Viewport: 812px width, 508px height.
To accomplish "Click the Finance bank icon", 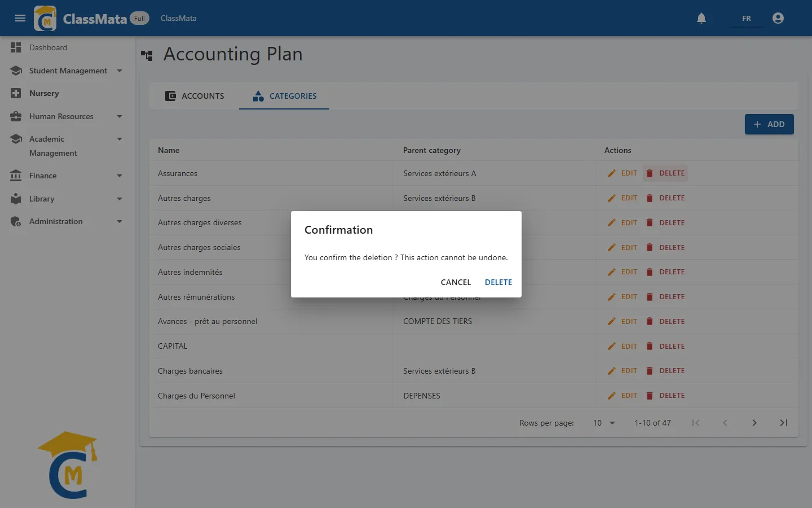I will click(x=16, y=176).
